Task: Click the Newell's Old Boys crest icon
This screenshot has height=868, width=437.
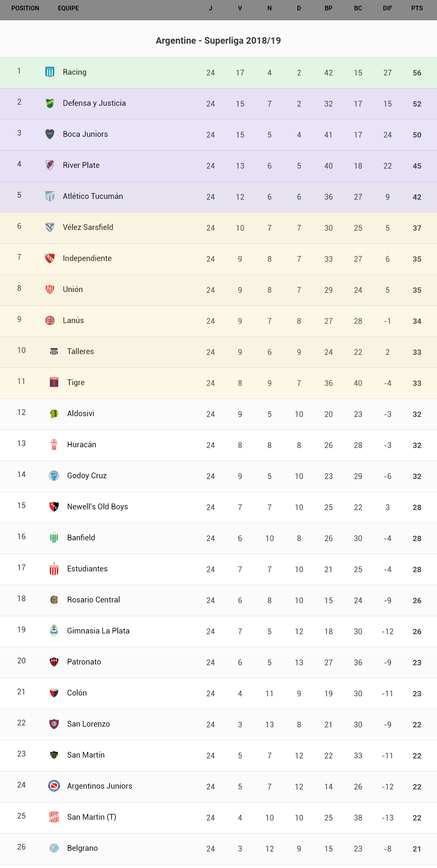Action: point(54,507)
